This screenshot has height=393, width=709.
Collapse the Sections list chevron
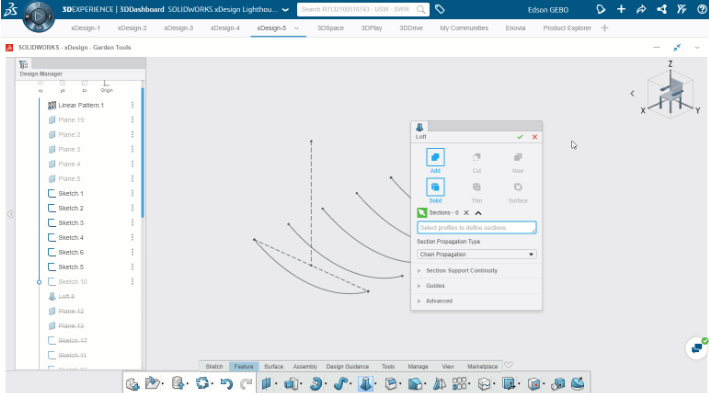(478, 213)
